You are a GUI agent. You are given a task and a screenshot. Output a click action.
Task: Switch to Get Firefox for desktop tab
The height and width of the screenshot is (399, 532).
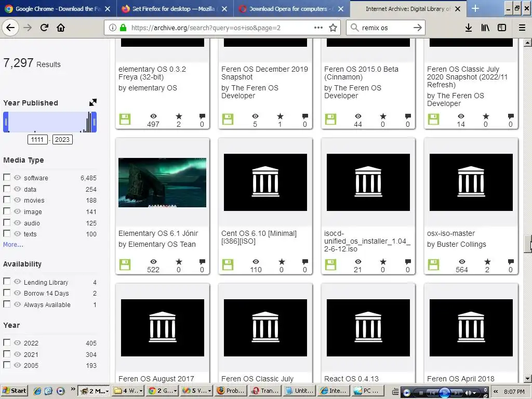pyautogui.click(x=175, y=9)
